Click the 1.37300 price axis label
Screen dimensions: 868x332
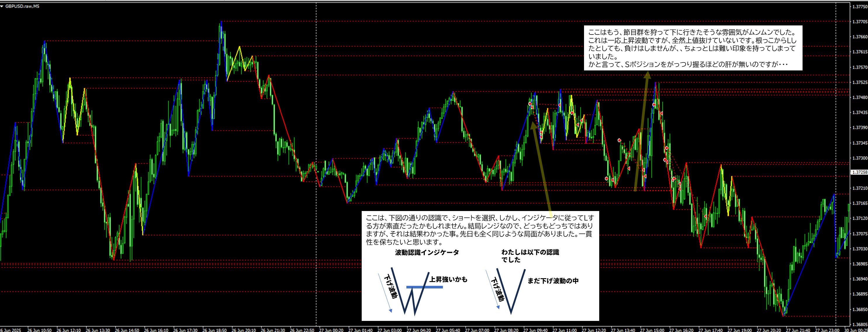[x=860, y=158]
